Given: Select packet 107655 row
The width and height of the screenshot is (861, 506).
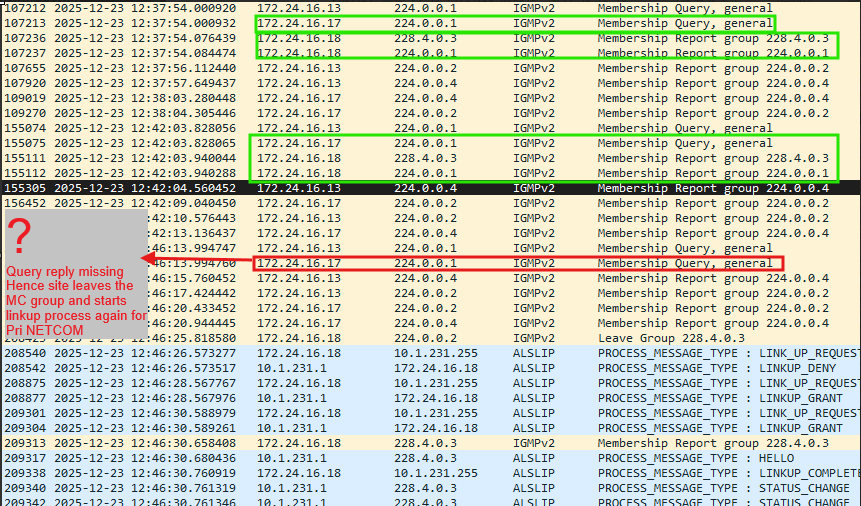Looking at the screenshot, I should [430, 68].
